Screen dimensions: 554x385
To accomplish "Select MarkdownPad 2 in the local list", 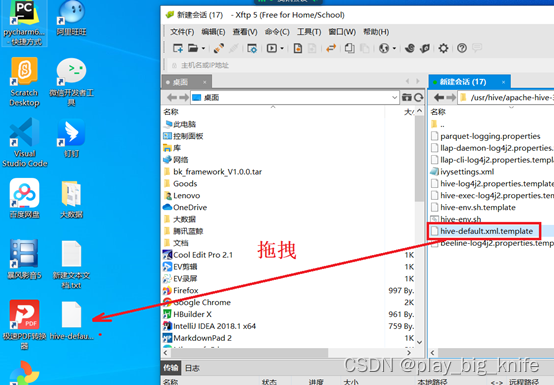I will tap(198, 338).
